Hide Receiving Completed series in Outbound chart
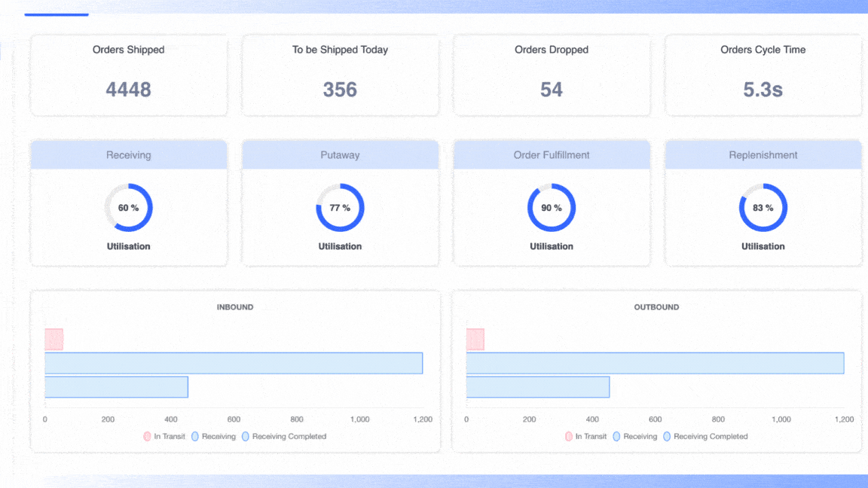The image size is (868, 488). click(x=667, y=437)
